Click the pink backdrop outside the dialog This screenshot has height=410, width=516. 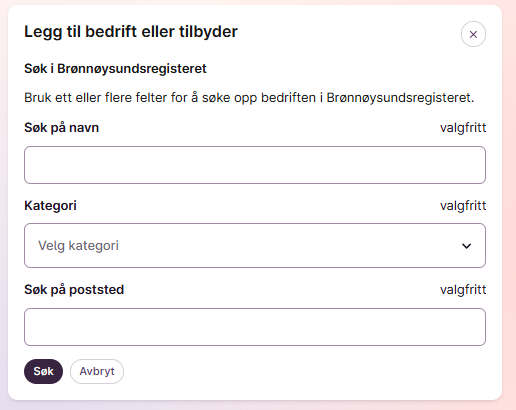pos(509,200)
